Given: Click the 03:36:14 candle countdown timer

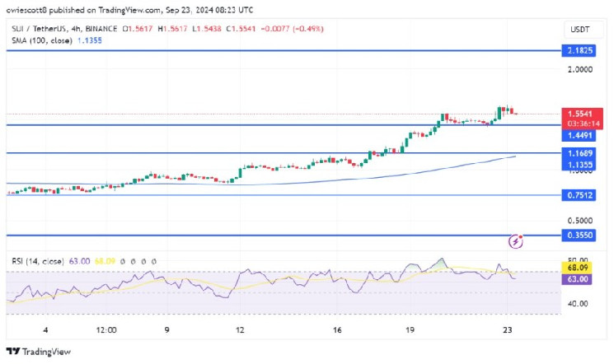Looking at the screenshot, I should point(582,124).
